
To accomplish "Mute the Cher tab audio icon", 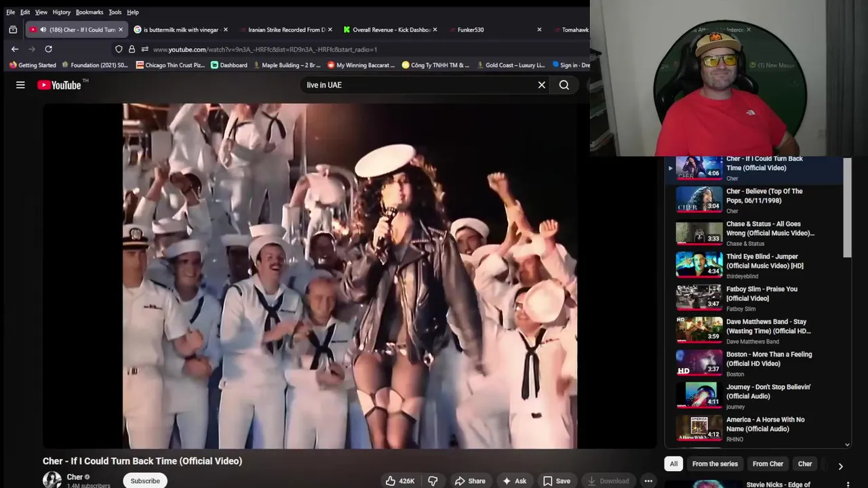I will 43,30.
